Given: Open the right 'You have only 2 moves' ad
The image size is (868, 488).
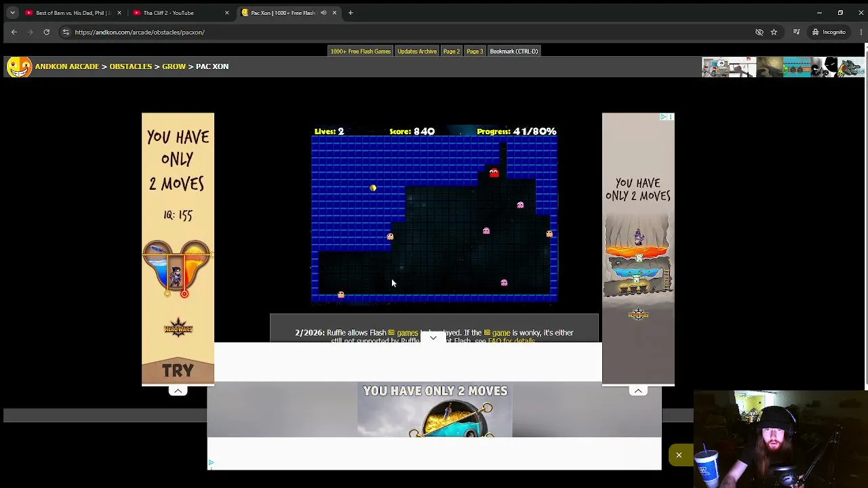Looking at the screenshot, I should pyautogui.click(x=638, y=249).
